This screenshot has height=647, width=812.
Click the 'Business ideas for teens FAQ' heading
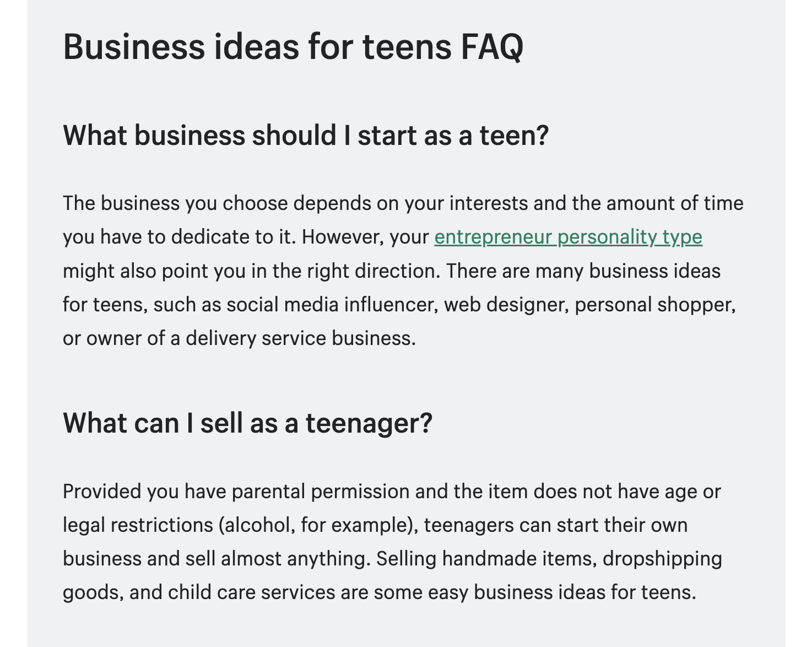(x=293, y=47)
